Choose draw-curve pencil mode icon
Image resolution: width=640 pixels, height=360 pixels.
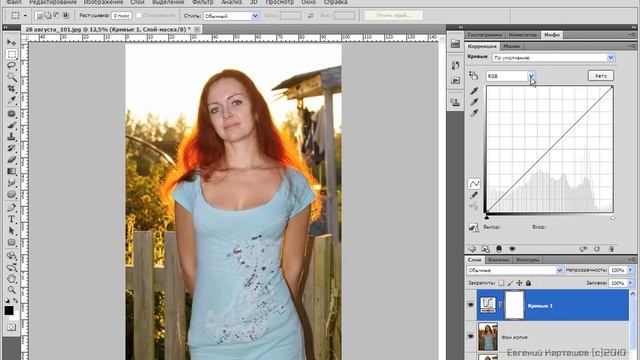click(474, 196)
